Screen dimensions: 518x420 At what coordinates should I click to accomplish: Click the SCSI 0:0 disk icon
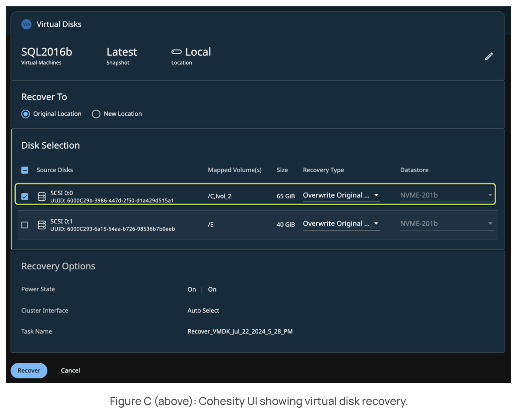point(42,197)
